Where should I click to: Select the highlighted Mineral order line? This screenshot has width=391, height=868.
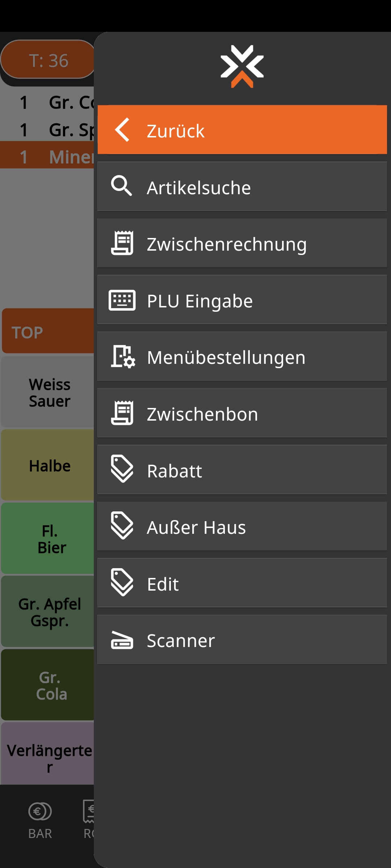[47, 156]
